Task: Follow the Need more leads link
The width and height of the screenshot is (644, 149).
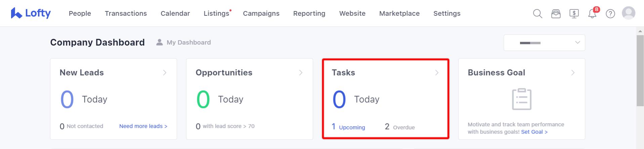Action: [x=143, y=126]
